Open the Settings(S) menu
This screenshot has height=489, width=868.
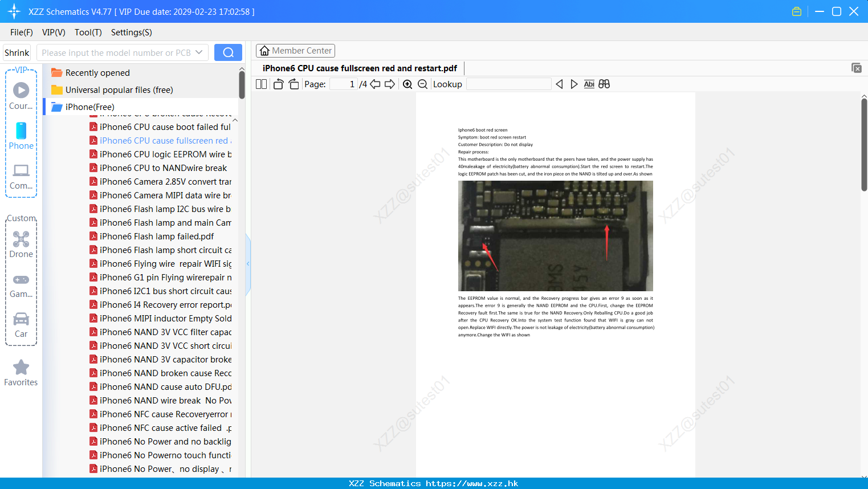[132, 32]
